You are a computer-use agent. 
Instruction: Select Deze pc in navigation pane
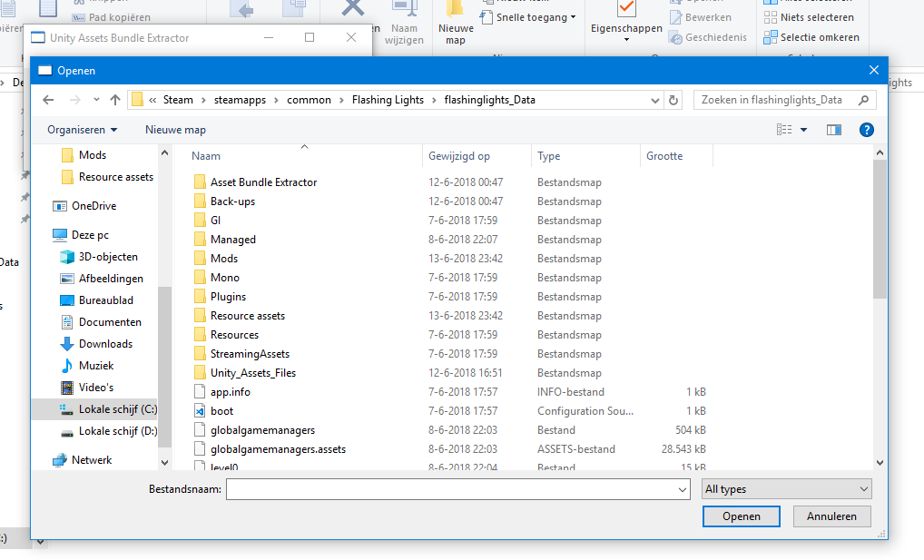[90, 234]
